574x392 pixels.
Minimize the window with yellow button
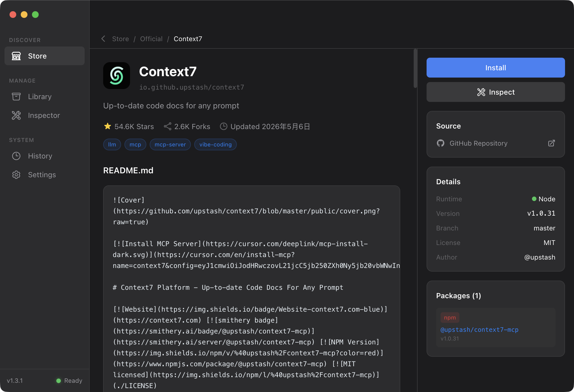[24, 15]
